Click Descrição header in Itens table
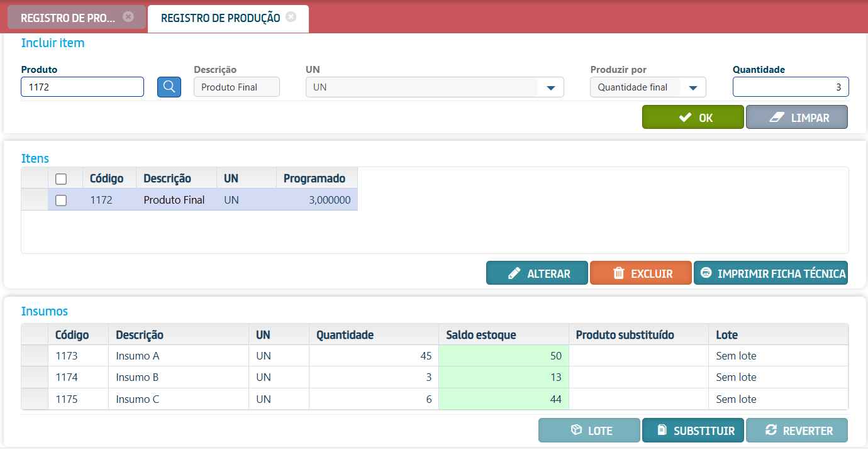 176,178
